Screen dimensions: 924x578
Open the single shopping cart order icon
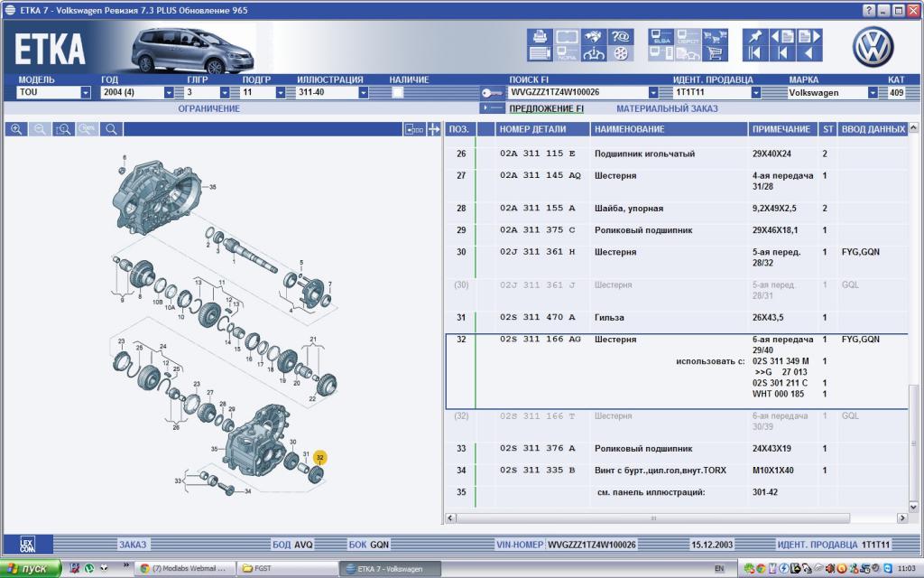click(715, 53)
